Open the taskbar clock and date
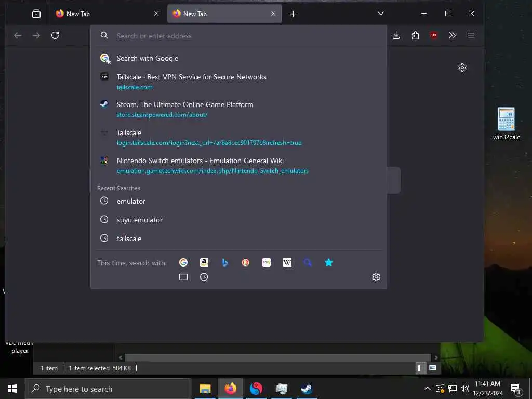The width and height of the screenshot is (532, 399). point(487,389)
